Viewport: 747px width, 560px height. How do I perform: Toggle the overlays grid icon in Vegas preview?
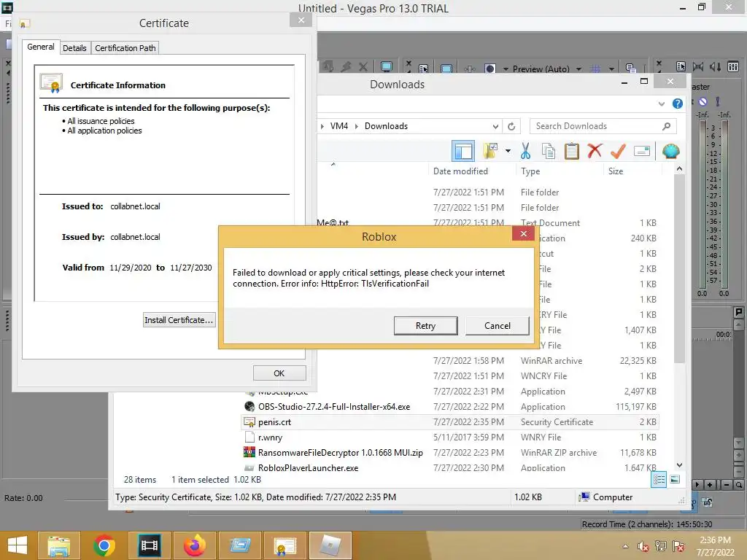tap(595, 69)
